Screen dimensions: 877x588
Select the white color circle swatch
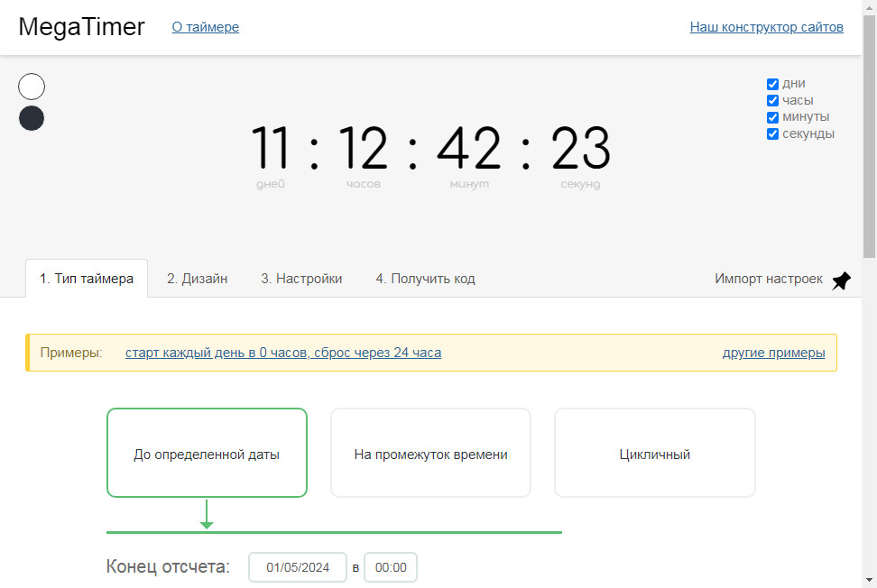tap(31, 87)
